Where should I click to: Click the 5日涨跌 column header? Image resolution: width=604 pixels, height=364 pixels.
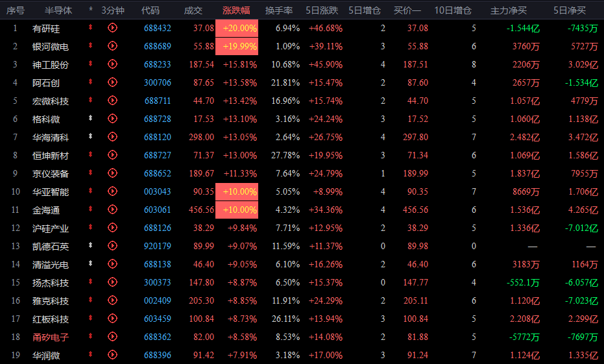322,10
